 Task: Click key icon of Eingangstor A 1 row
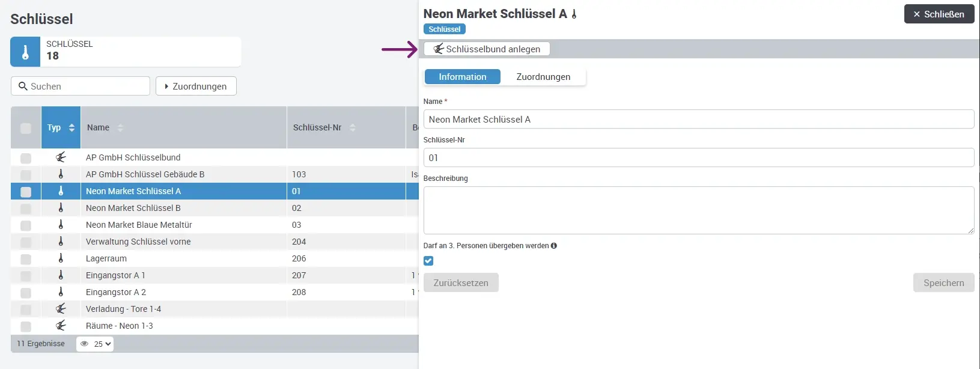(x=61, y=275)
